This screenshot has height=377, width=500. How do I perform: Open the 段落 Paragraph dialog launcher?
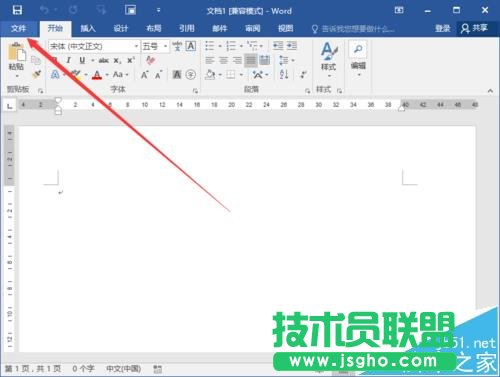tap(307, 90)
